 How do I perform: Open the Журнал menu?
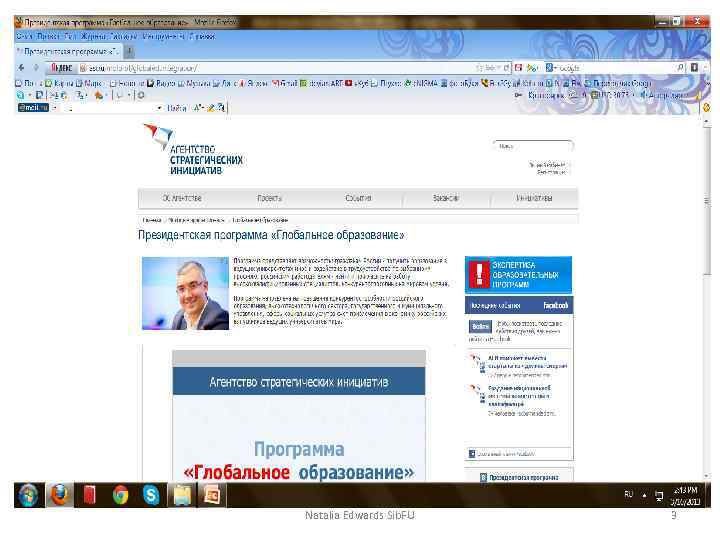pyautogui.click(x=93, y=36)
